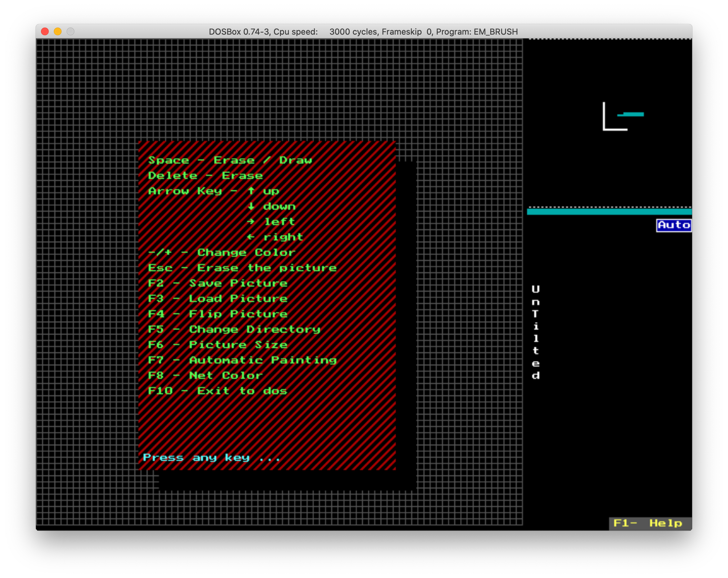Screen dimensions: 728x578
Task: Click the F1- Help button
Action: (650, 523)
